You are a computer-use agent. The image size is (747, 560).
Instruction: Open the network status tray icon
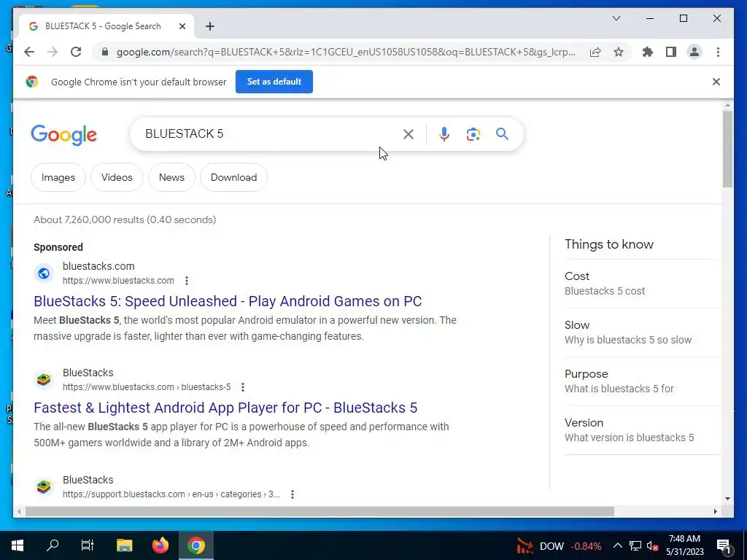[x=635, y=545]
